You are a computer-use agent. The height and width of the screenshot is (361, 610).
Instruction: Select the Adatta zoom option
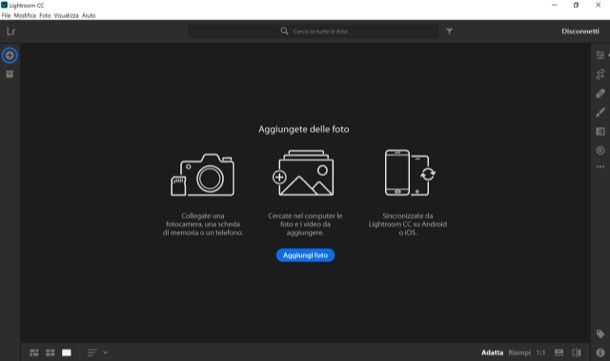tap(492, 352)
